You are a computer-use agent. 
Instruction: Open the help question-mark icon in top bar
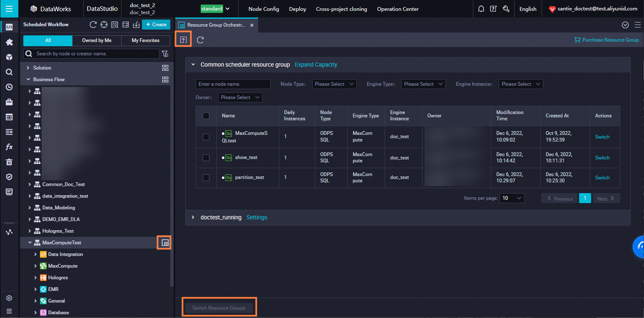tap(493, 9)
